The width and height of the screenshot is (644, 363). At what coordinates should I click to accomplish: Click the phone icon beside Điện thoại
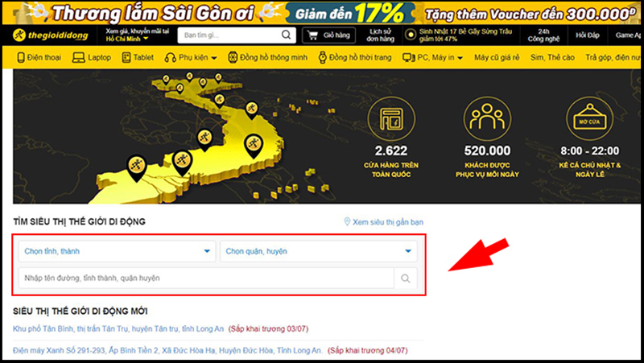pyautogui.click(x=21, y=57)
